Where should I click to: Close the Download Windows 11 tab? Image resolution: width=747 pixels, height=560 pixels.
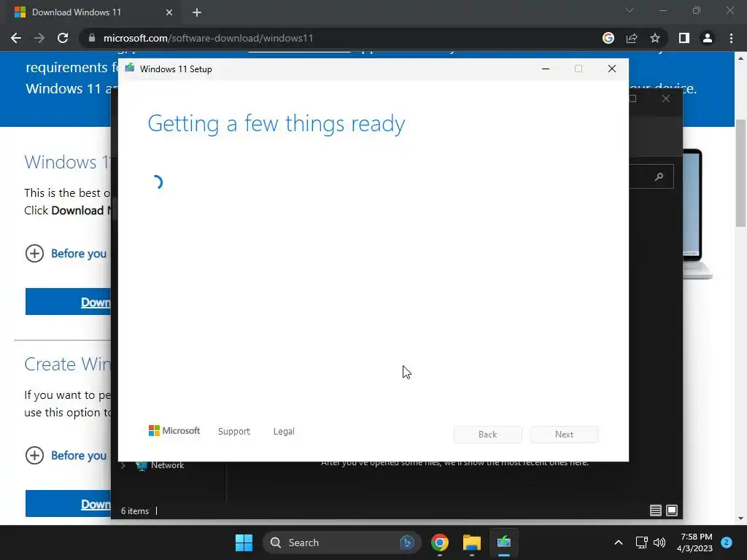(x=169, y=12)
